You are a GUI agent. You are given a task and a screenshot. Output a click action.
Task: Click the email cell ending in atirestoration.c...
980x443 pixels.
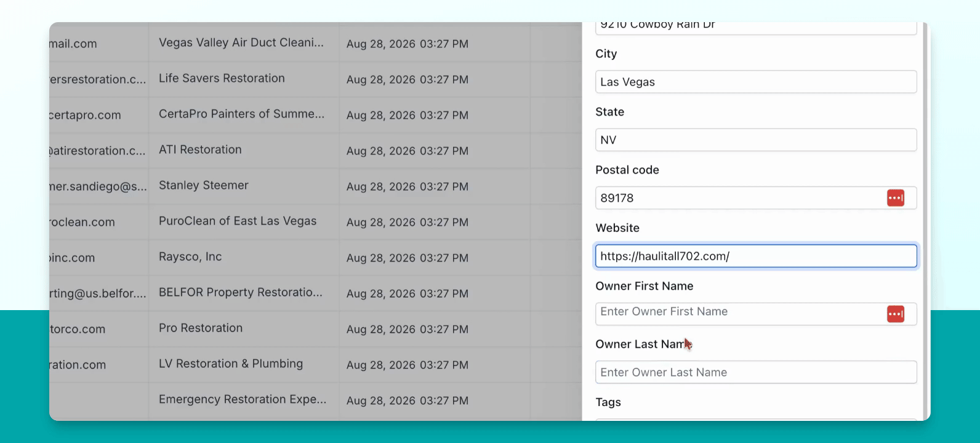(x=98, y=151)
